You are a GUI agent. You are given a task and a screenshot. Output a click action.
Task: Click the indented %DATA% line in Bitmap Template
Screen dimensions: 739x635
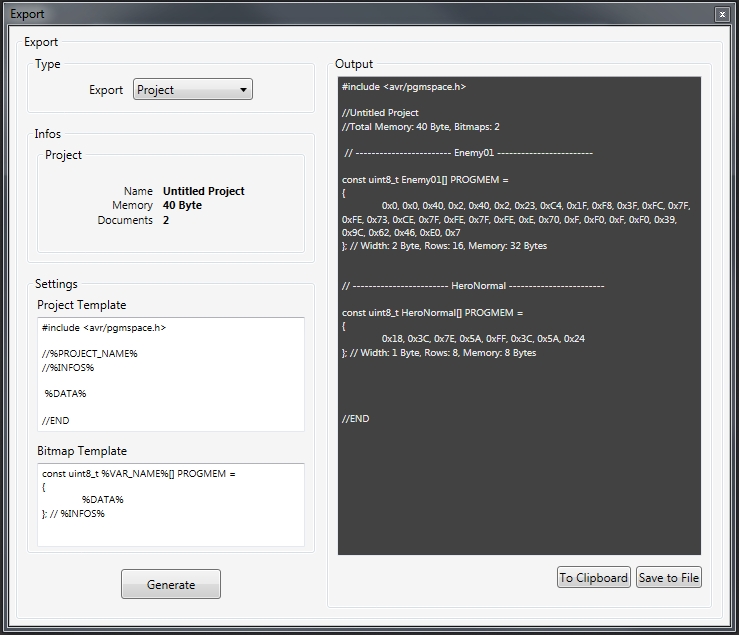[103, 500]
